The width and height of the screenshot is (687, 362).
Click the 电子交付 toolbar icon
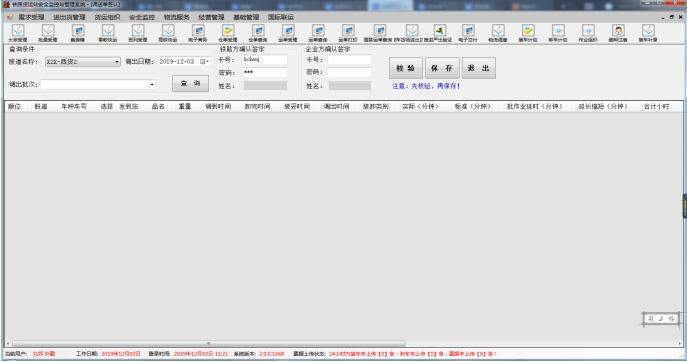pos(468,33)
